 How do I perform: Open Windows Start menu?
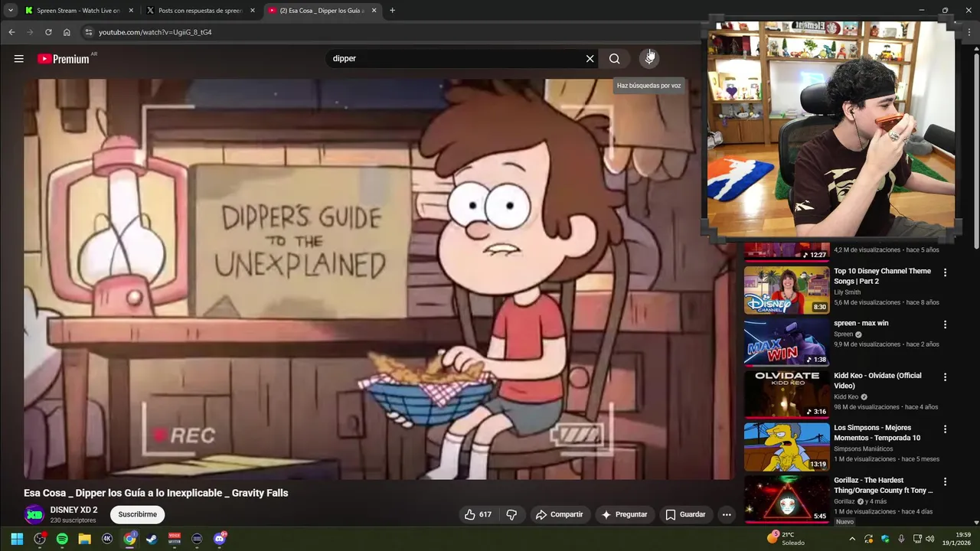pos(17,539)
